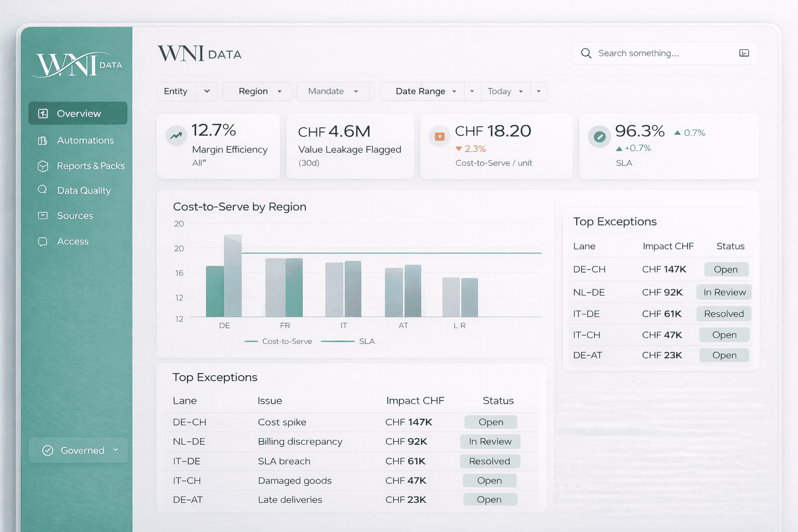Open Automations from the sidebar icon

(x=43, y=140)
